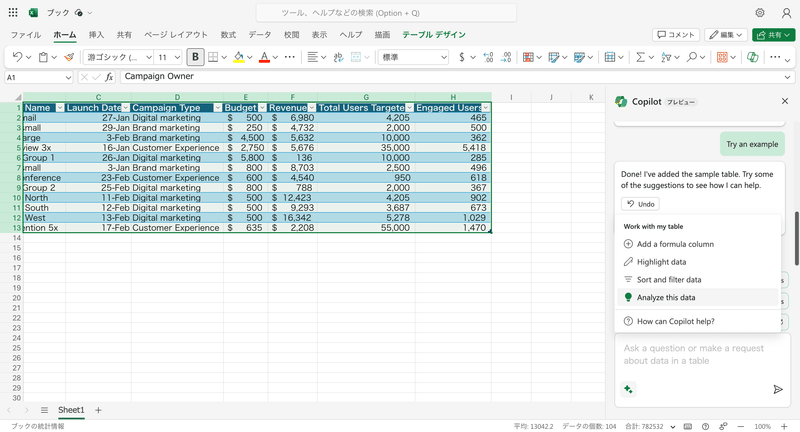Switch to the 数式 tab
The image size is (800, 432).
[x=228, y=35]
